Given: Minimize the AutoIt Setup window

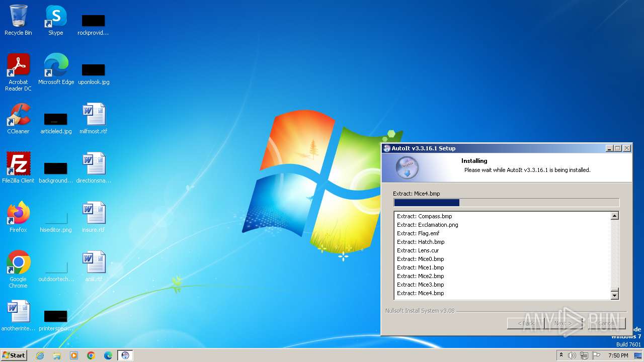Looking at the screenshot, I should tap(610, 148).
